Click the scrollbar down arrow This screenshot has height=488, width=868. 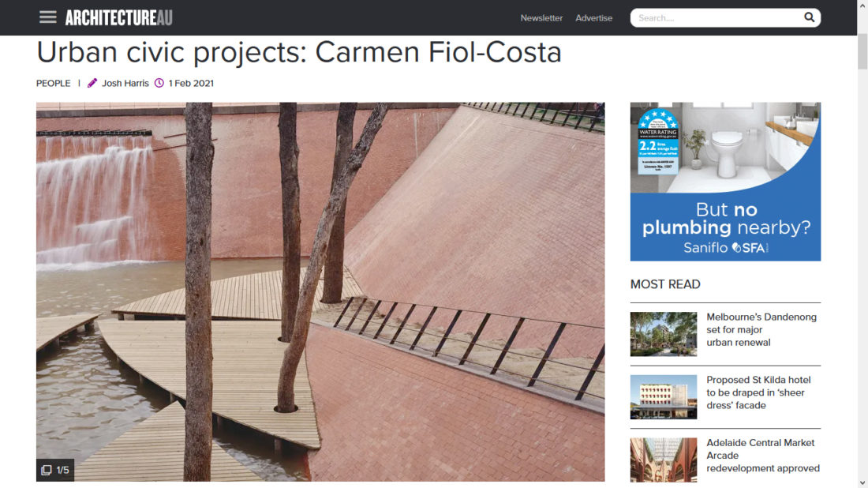(862, 483)
